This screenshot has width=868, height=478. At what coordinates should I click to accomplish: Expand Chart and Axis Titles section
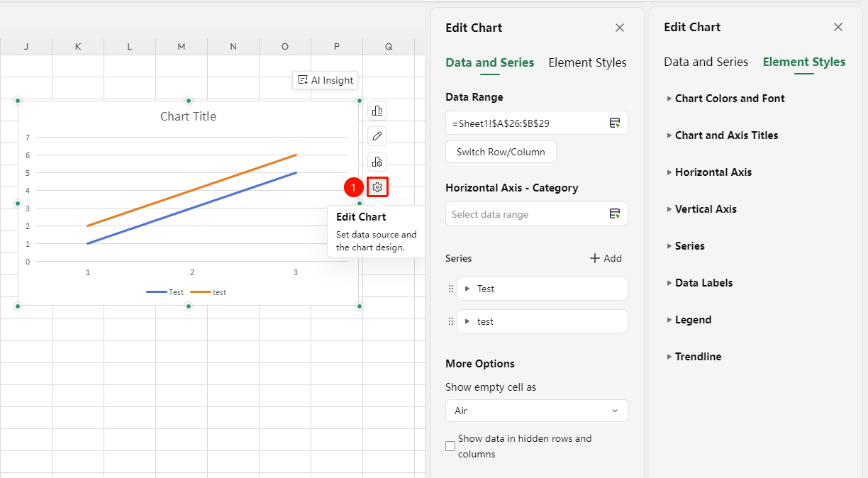point(723,135)
